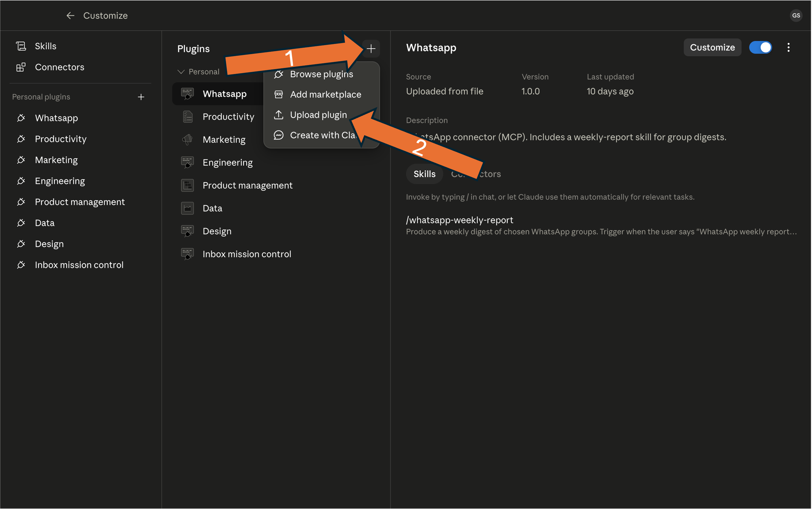Viewport: 812px width, 509px height.
Task: Click the plug icon beside sidebar Productivity
Action: coord(21,139)
